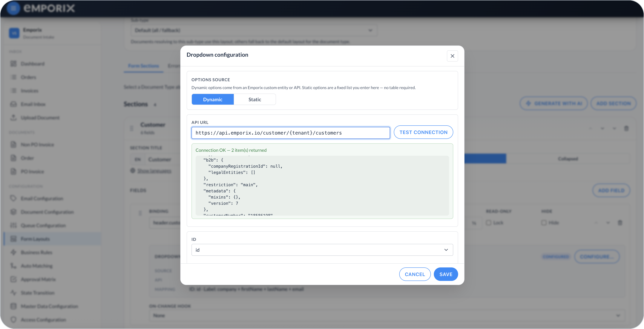
Task: Cancel the dropdown configuration
Action: click(415, 274)
